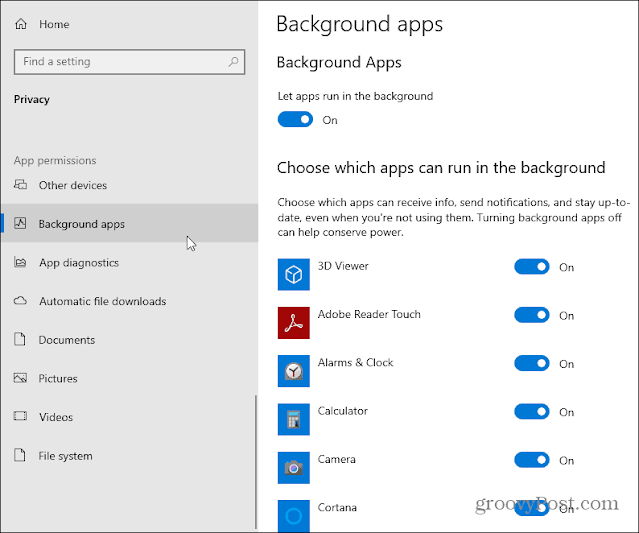Click the Cortana app name
This screenshot has width=639, height=533.
(x=337, y=507)
